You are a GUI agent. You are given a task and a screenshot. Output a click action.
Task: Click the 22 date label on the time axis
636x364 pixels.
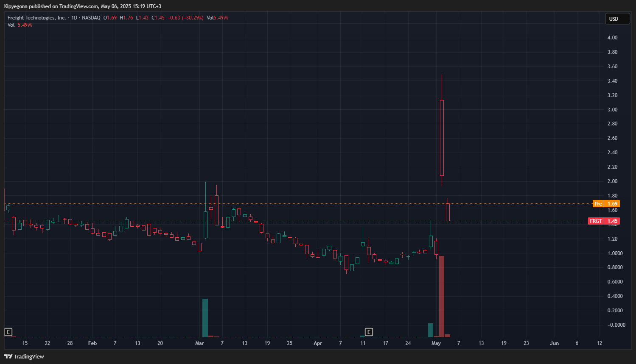click(48, 343)
